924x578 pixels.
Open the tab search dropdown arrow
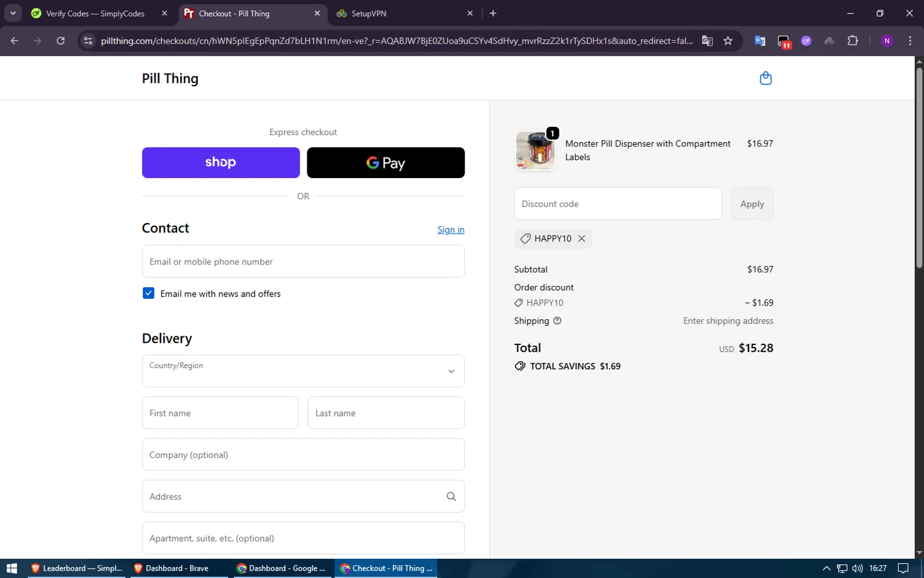point(13,13)
